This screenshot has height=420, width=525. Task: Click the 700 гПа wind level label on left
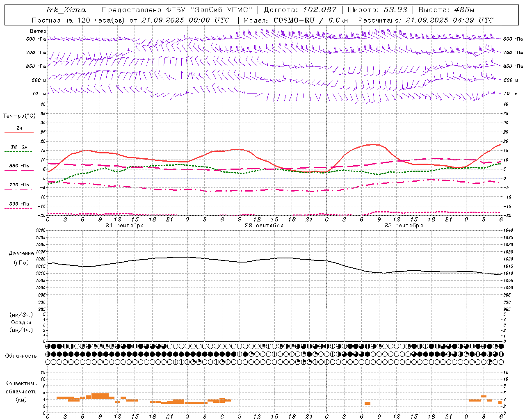click(36, 52)
